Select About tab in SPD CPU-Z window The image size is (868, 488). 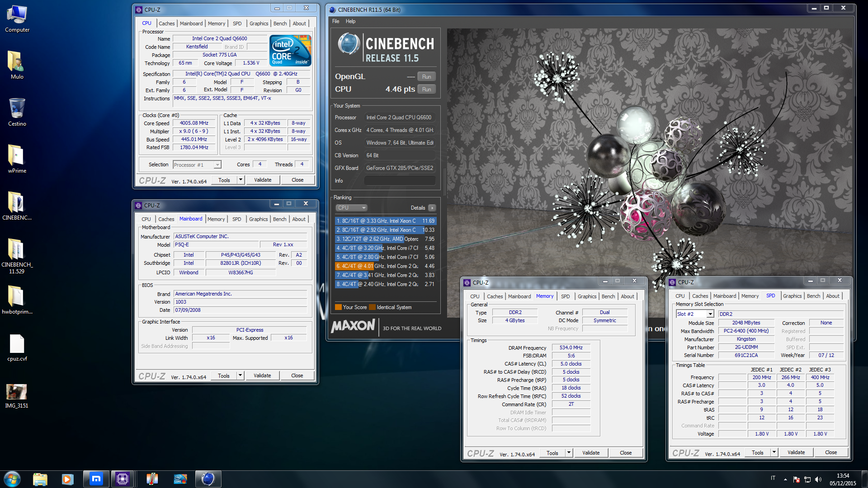833,296
